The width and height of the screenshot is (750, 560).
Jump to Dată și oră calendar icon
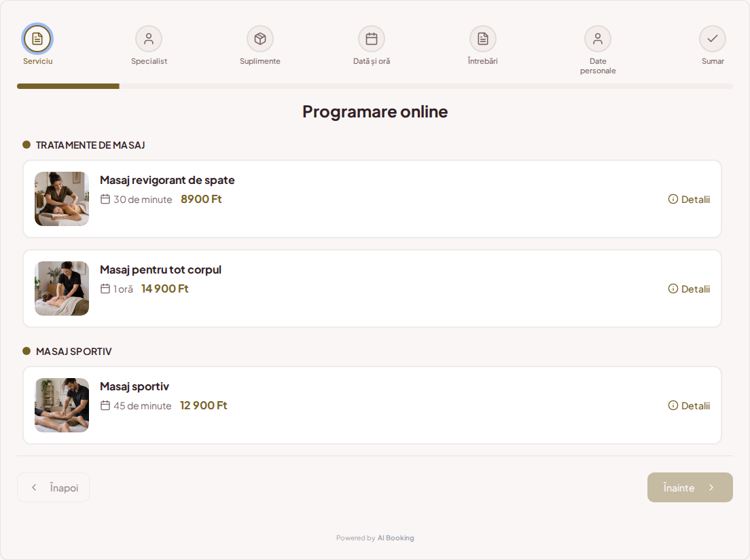click(x=372, y=39)
